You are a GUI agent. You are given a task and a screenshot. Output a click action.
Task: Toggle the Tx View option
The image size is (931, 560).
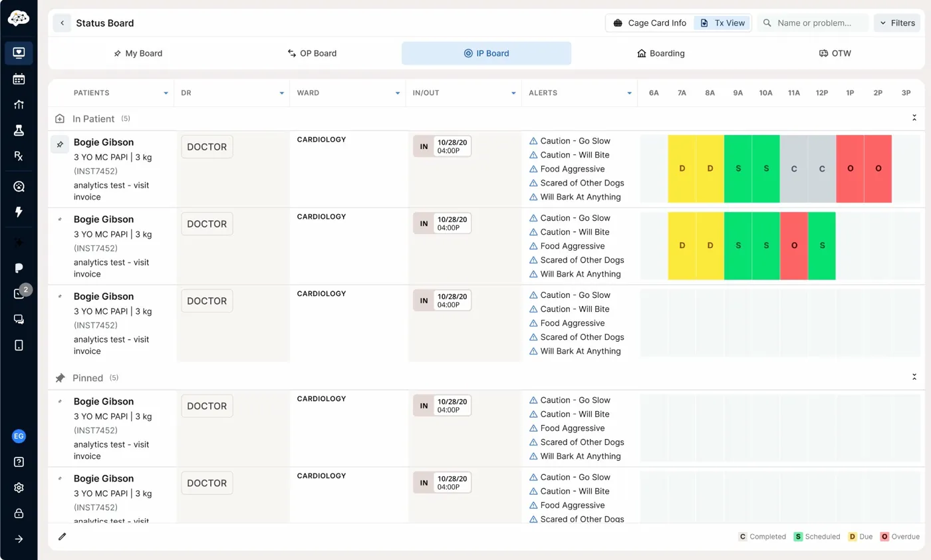723,23
